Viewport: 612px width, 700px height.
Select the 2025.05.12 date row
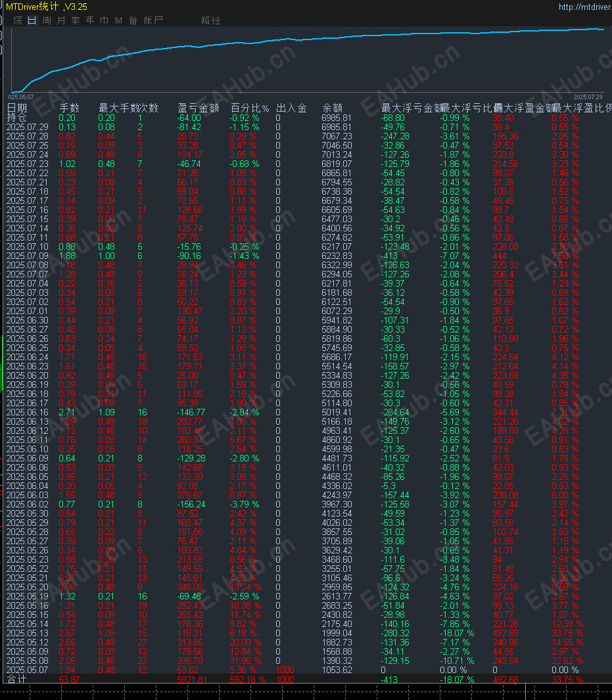click(x=28, y=642)
